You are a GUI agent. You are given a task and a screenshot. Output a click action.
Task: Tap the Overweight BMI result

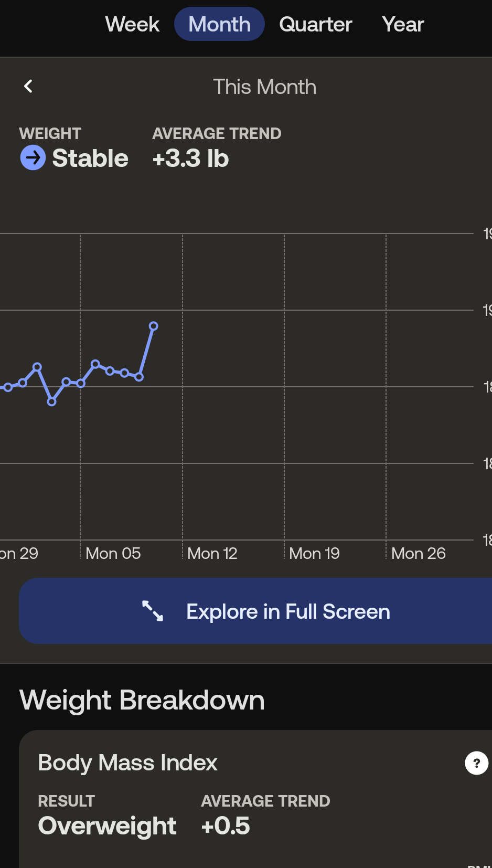click(x=107, y=825)
